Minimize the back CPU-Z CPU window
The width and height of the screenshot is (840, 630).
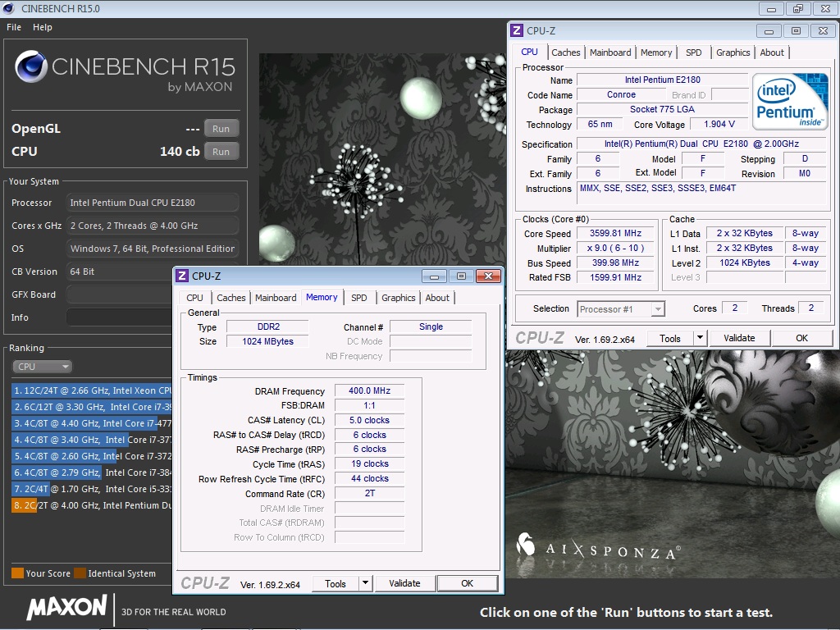[x=769, y=31]
